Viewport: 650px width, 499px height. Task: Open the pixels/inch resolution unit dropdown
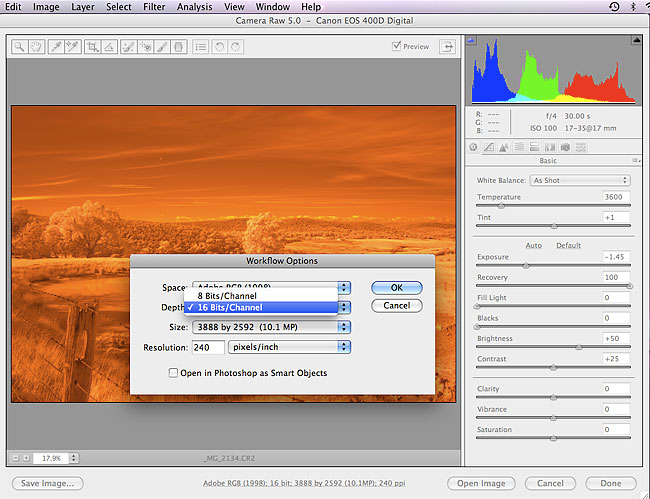[x=289, y=347]
